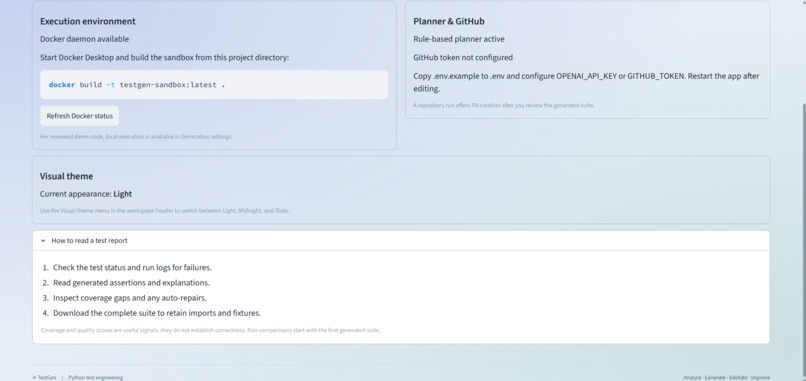Click step 2 Read generated assertions

tap(131, 283)
